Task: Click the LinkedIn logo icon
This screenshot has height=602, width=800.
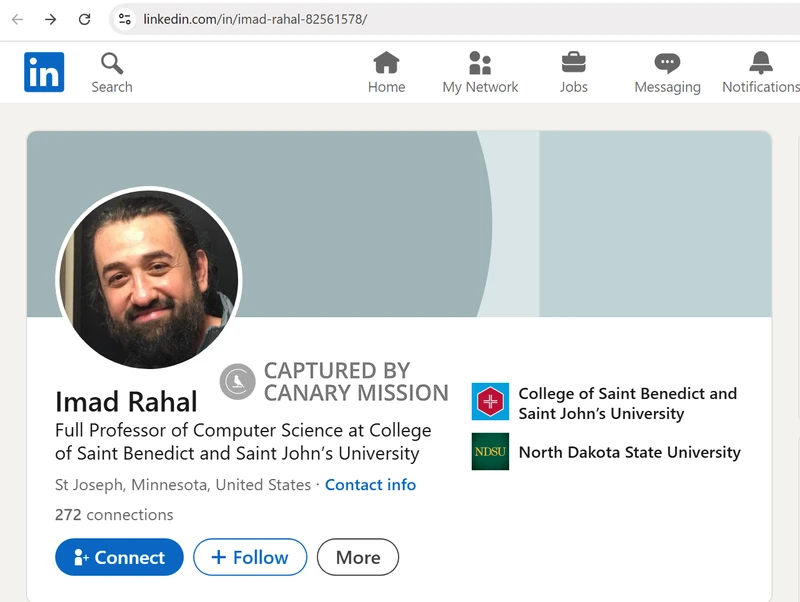Action: tap(44, 72)
